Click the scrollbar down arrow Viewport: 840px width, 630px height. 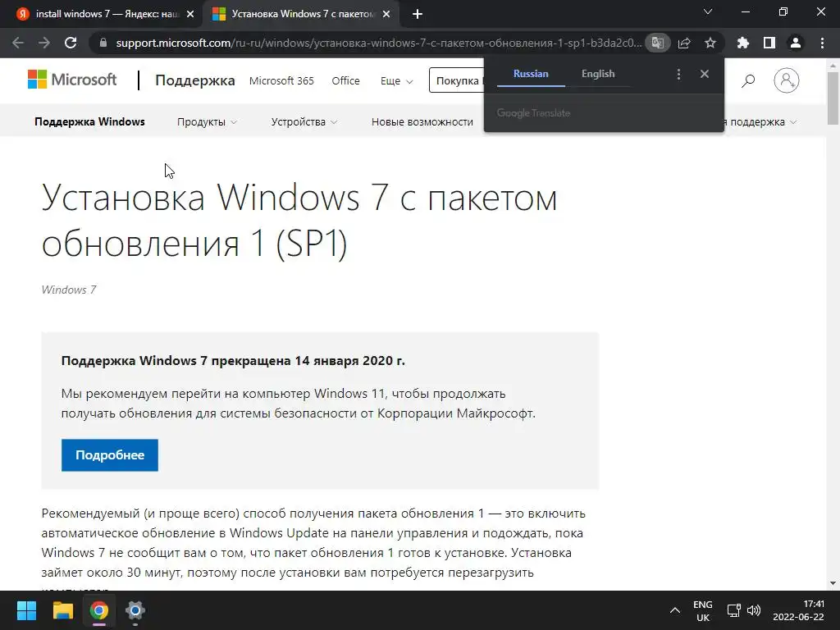click(x=833, y=583)
